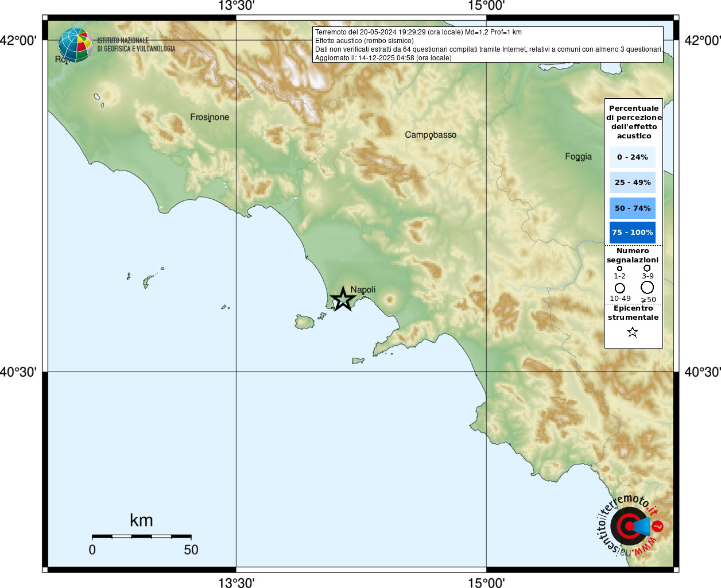Click the top 15°00' longitude label
This screenshot has height=588, width=721.
[486, 6]
